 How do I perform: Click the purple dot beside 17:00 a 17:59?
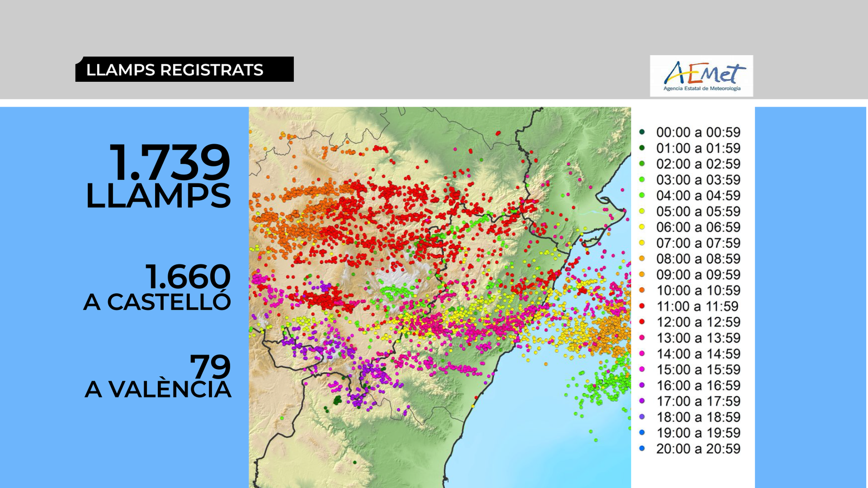642,401
